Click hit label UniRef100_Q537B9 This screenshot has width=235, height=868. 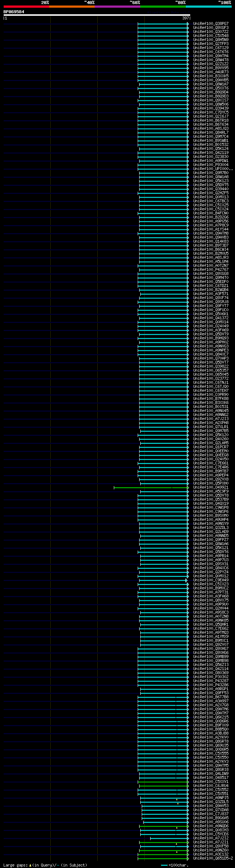(211, 499)
